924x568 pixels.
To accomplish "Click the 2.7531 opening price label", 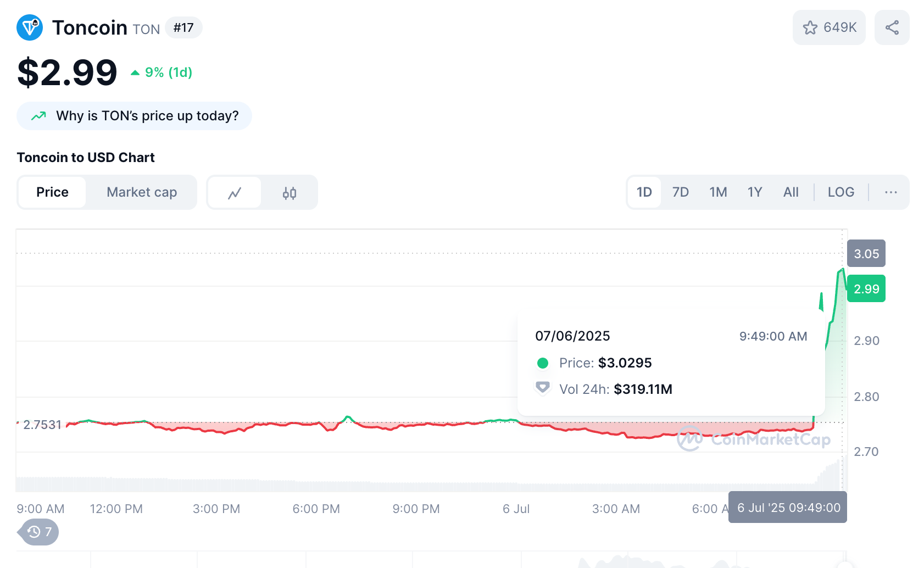I will pos(42,425).
